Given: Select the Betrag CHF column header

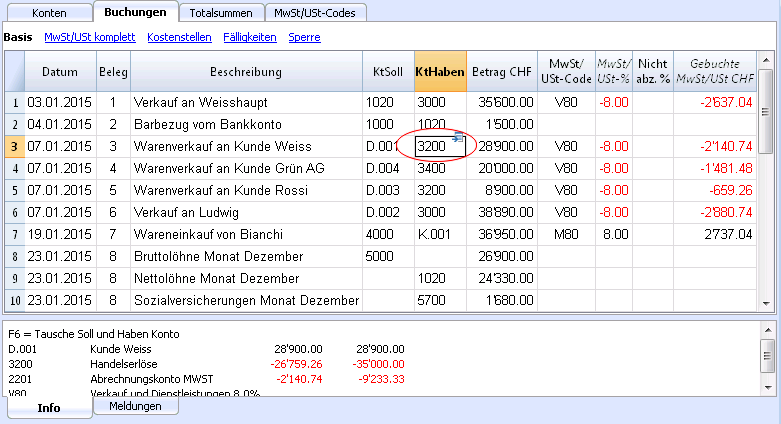Looking at the screenshot, I should [502, 71].
